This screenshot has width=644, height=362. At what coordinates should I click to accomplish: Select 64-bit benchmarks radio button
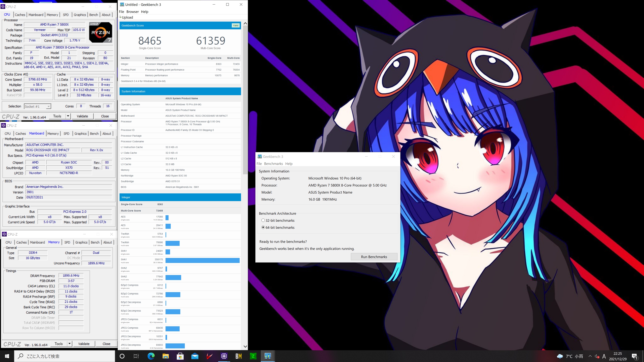click(263, 227)
